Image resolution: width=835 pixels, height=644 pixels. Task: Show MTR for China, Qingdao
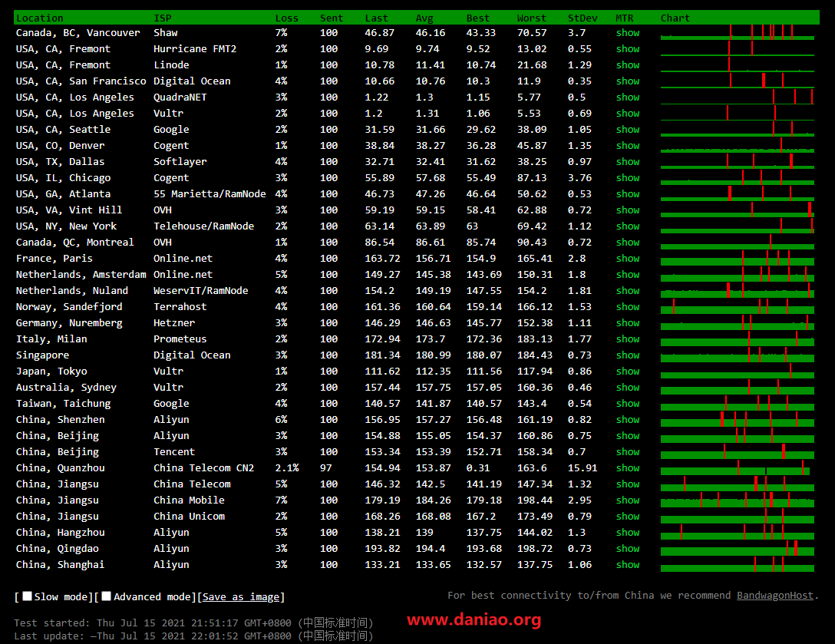click(x=627, y=548)
